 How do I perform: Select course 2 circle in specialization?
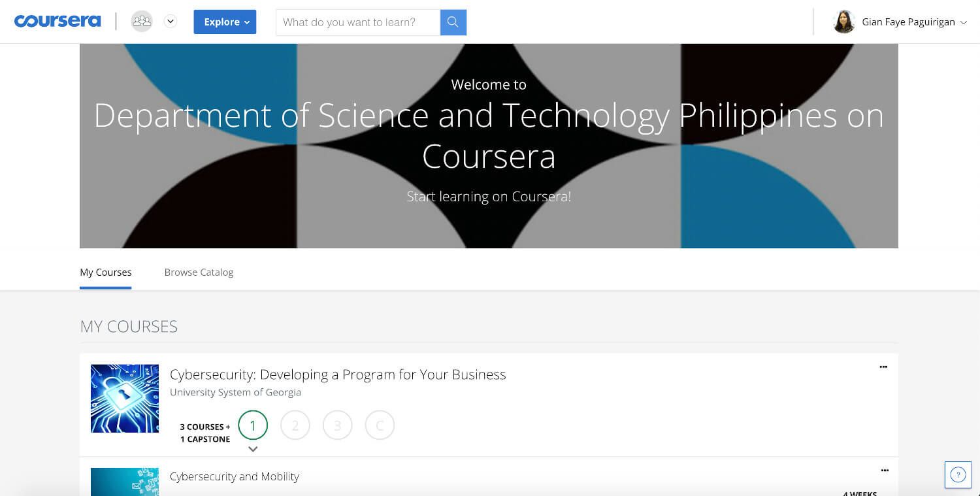pos(295,425)
